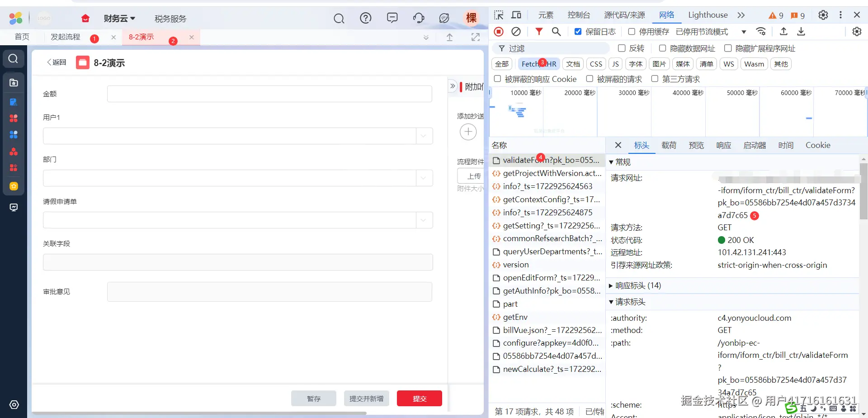Viewport: 868px width, 418px height.
Task: Select the queryUserDepartments request row
Action: (x=547, y=252)
